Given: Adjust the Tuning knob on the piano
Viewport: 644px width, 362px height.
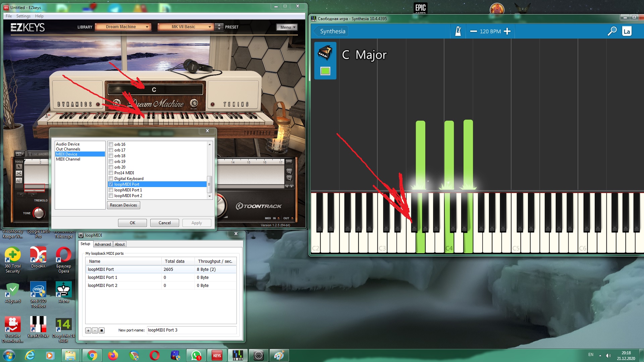Looking at the screenshot, I should tap(212, 105).
